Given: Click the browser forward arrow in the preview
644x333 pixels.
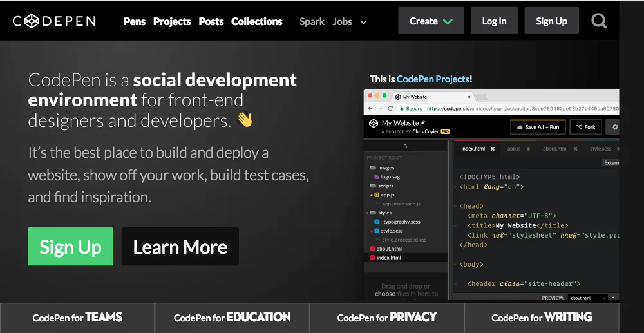Looking at the screenshot, I should point(380,108).
